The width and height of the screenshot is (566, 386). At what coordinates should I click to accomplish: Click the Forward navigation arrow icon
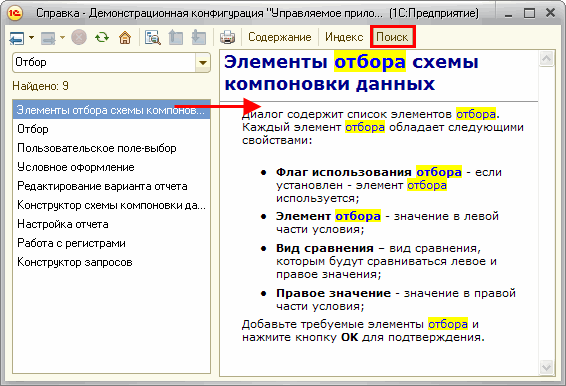[x=48, y=37]
